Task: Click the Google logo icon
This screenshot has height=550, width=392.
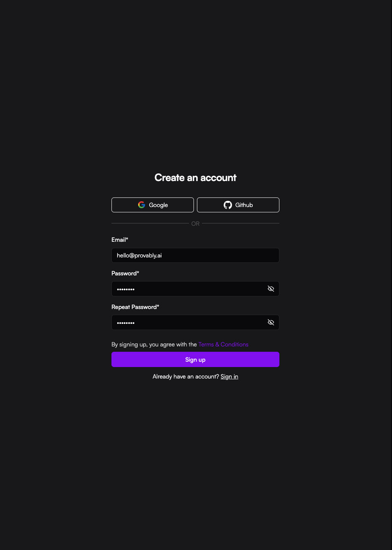Action: pos(142,205)
